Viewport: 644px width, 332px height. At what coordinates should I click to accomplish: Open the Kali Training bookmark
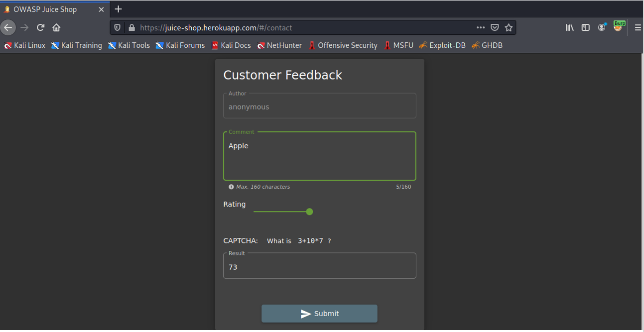(x=77, y=45)
